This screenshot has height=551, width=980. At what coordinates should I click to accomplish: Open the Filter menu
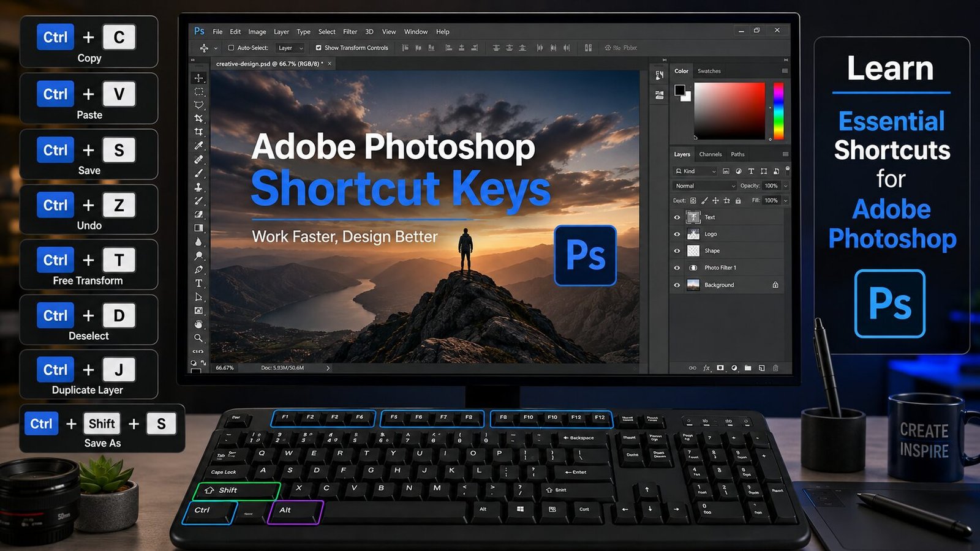[x=350, y=32]
